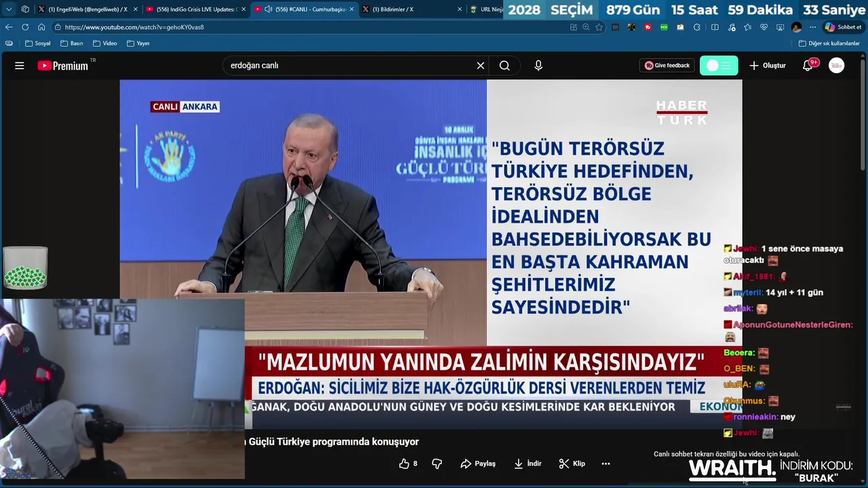Click Oluştur to create content
Viewport: 868px width, 488px height.
pos(767,66)
